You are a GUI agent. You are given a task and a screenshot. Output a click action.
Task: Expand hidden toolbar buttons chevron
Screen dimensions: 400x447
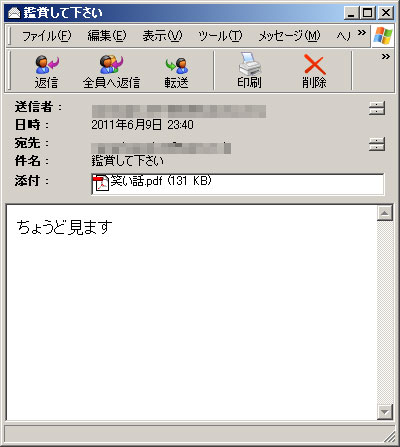point(386,56)
